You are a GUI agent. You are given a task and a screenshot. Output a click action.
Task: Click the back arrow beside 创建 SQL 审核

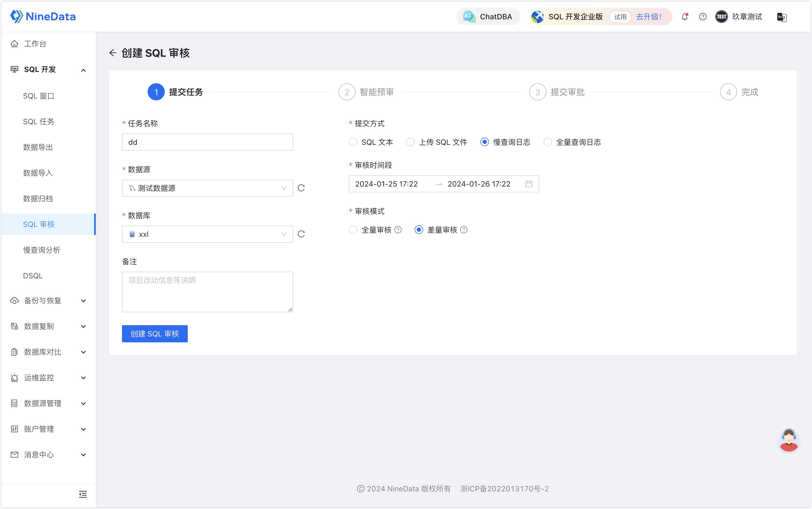coord(113,53)
